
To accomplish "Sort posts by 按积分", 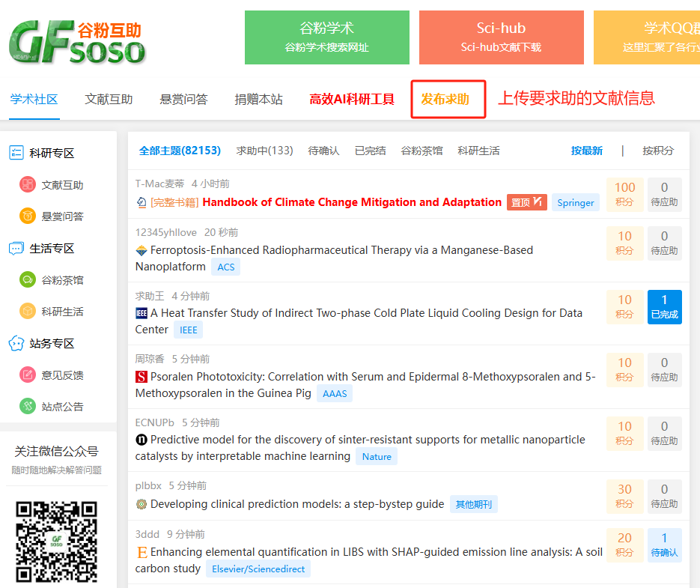I will (657, 151).
